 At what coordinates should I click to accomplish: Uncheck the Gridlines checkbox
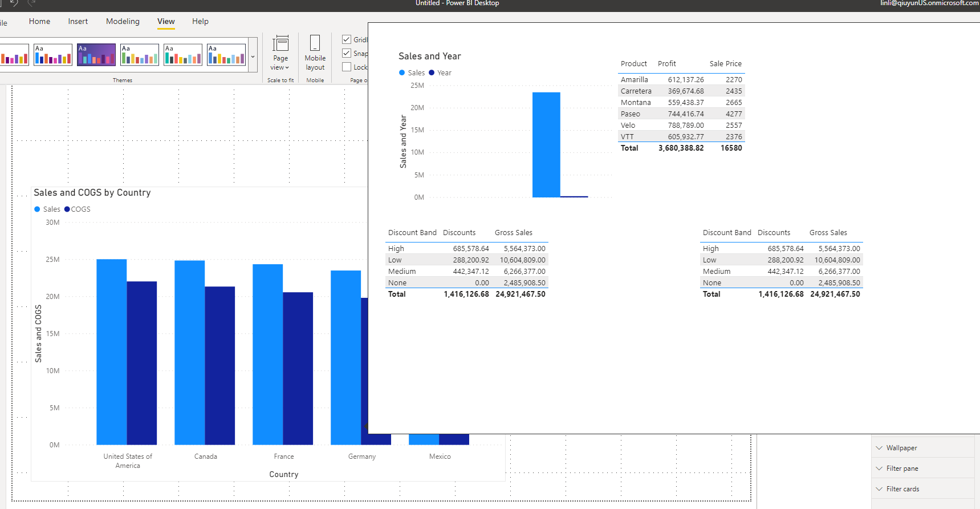347,39
